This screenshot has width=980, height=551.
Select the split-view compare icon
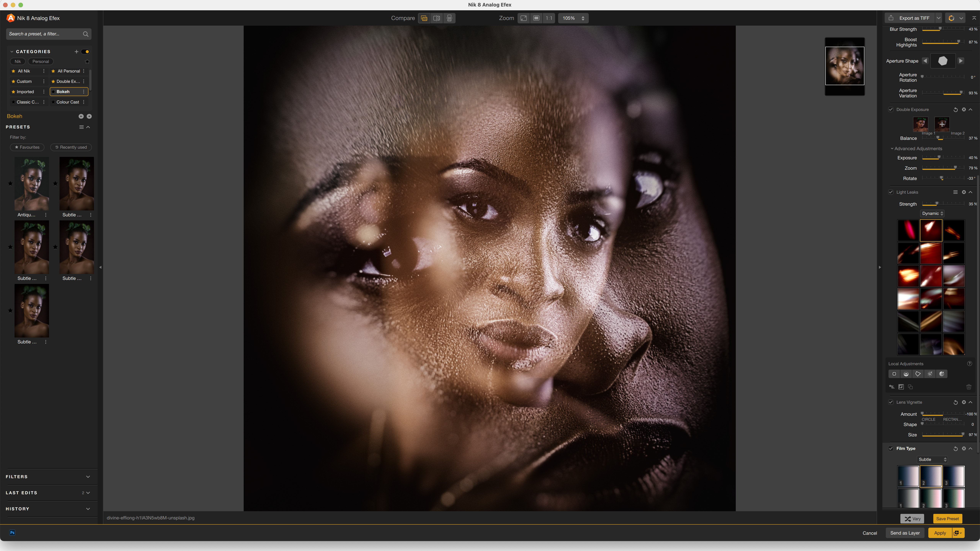437,18
